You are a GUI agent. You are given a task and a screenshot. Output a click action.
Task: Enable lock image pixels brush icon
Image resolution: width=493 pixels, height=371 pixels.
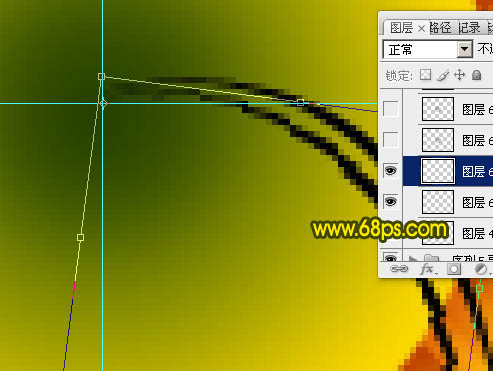click(443, 75)
